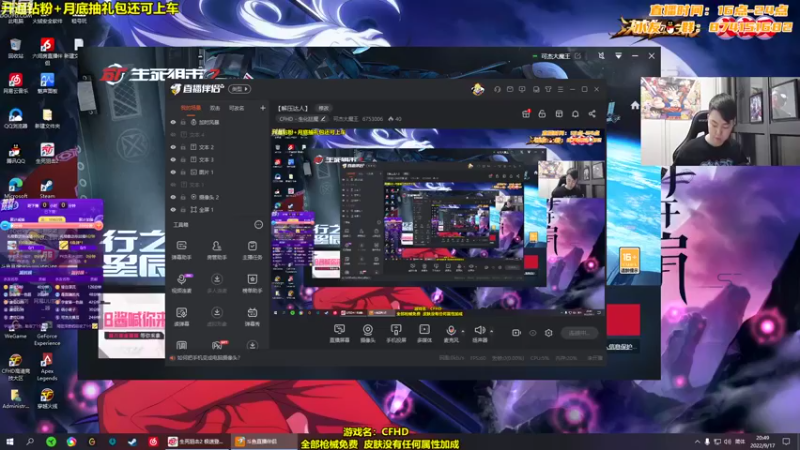Viewport: 800px width, 450px height.
Task: Click the record video icon near settings
Action: 516,333
